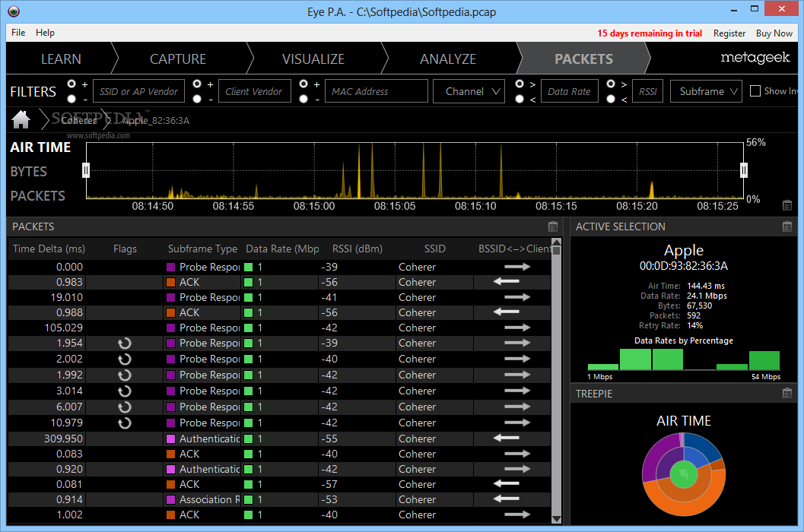Screen dimensions: 804x532
Task: Click the Eye P.A. app icon in title bar
Action: [14, 11]
